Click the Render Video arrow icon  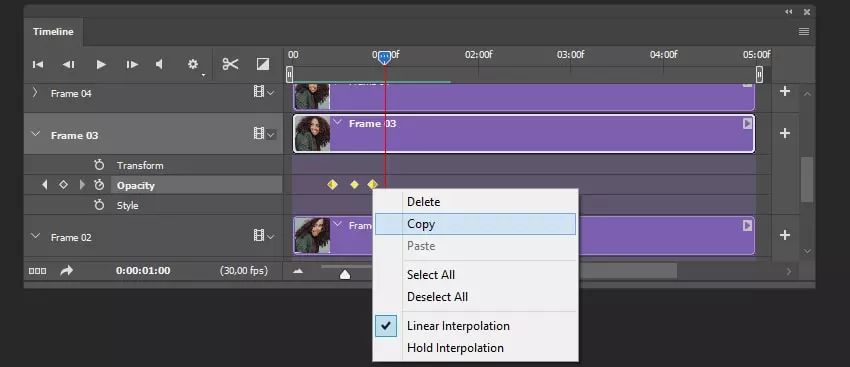(66, 271)
